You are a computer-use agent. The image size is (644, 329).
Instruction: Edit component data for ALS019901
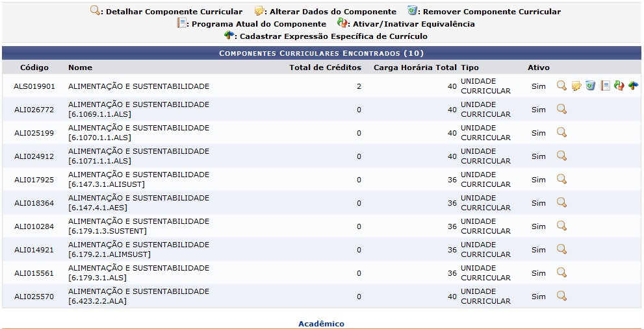coord(576,86)
